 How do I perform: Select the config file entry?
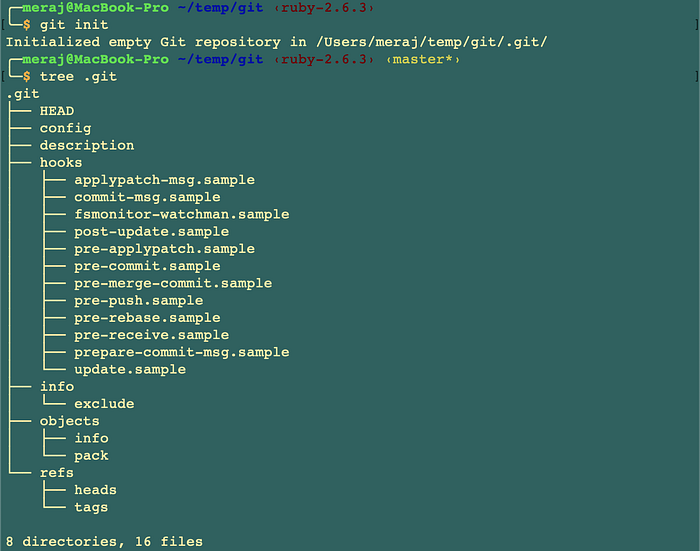(65, 128)
